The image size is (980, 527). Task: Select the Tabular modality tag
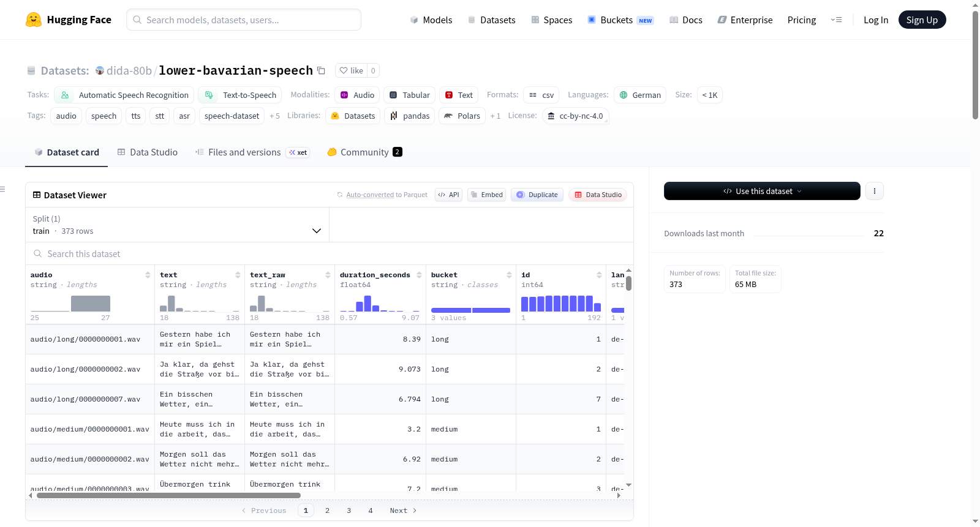(410, 95)
